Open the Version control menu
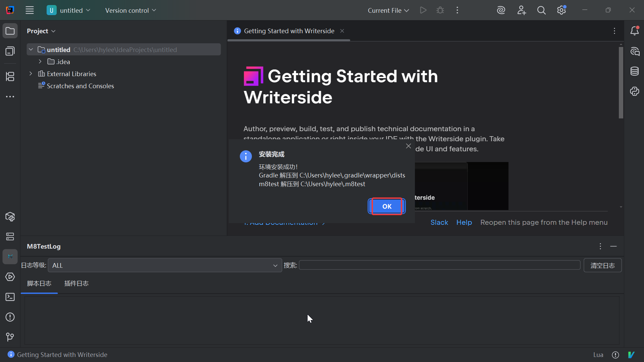The height and width of the screenshot is (362, 644). click(130, 10)
